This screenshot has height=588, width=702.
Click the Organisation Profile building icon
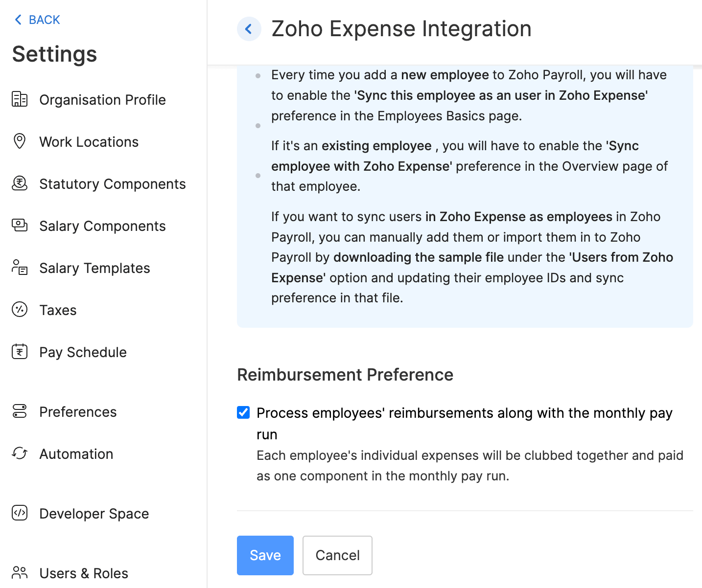20,99
